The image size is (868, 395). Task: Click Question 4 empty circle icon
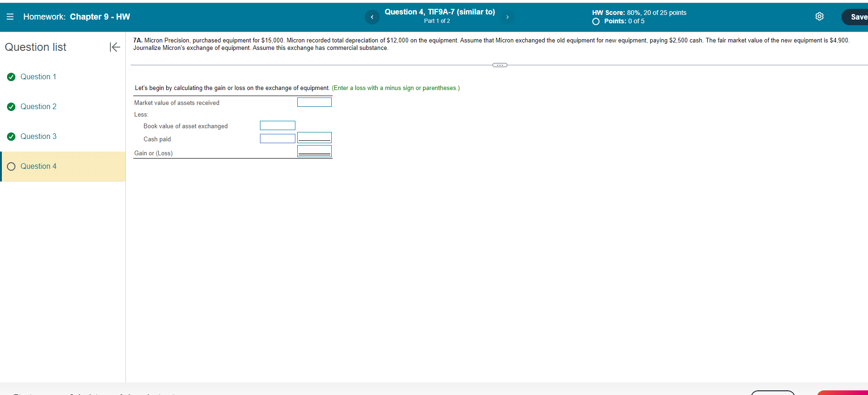[11, 166]
